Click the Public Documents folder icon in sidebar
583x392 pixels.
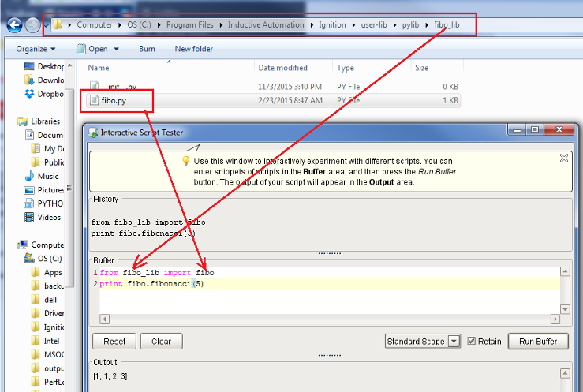(36, 162)
